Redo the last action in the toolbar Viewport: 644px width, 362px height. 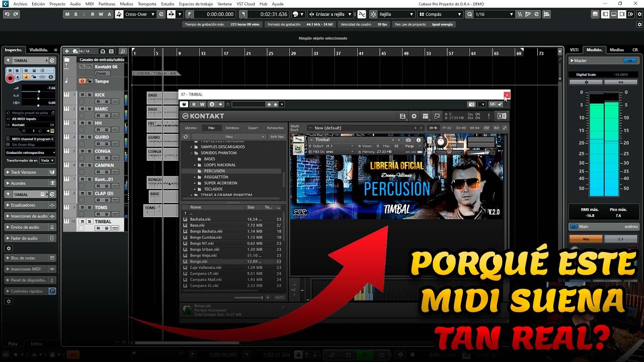[16, 14]
